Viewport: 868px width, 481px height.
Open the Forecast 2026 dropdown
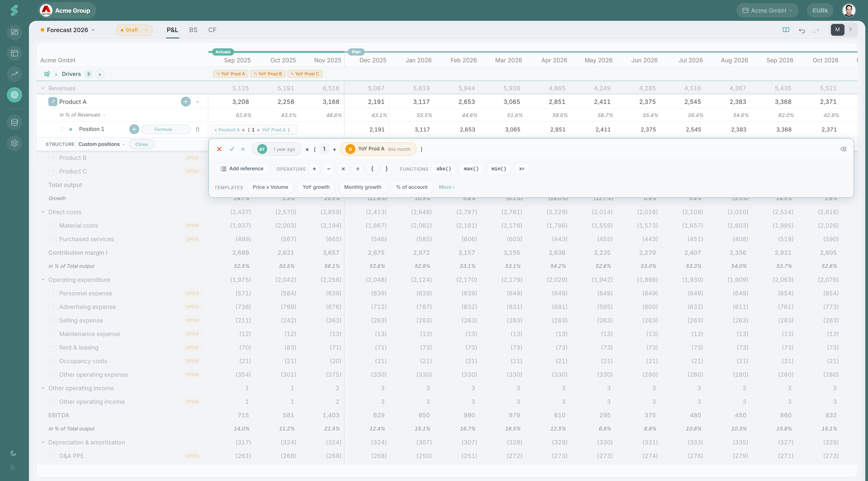click(68, 30)
